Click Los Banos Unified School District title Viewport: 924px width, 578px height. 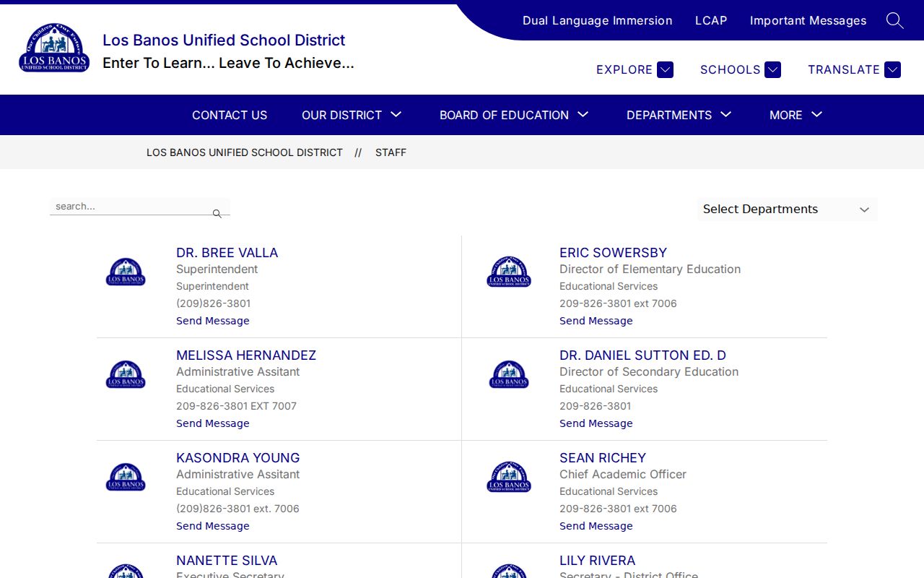224,40
